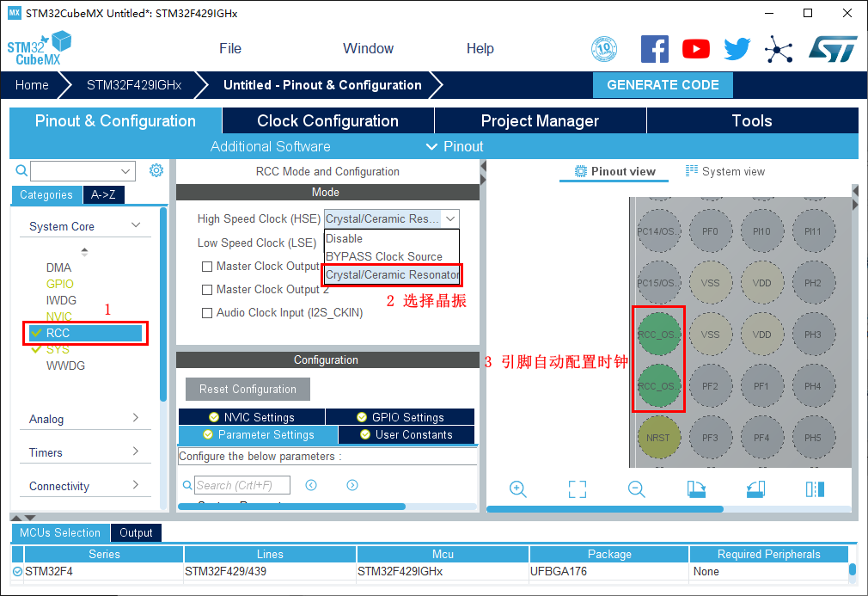Enable Master Clock Output 2 checkbox
868x596 pixels.
click(207, 290)
